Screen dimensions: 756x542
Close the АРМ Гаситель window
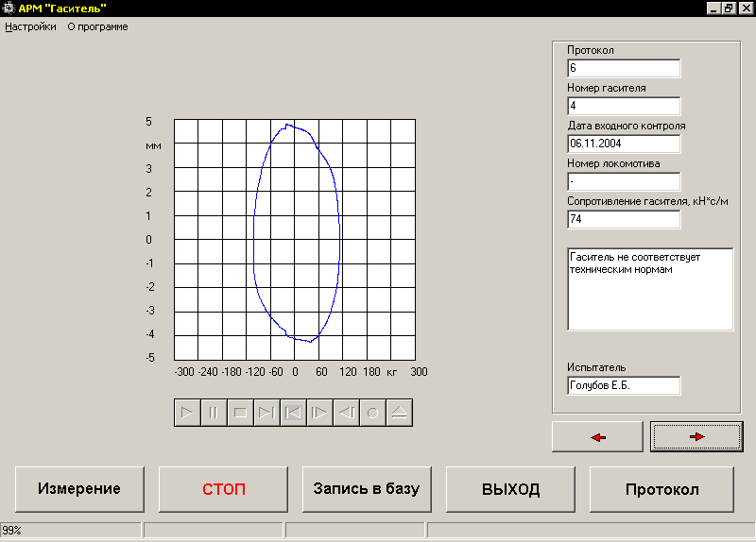[x=746, y=8]
